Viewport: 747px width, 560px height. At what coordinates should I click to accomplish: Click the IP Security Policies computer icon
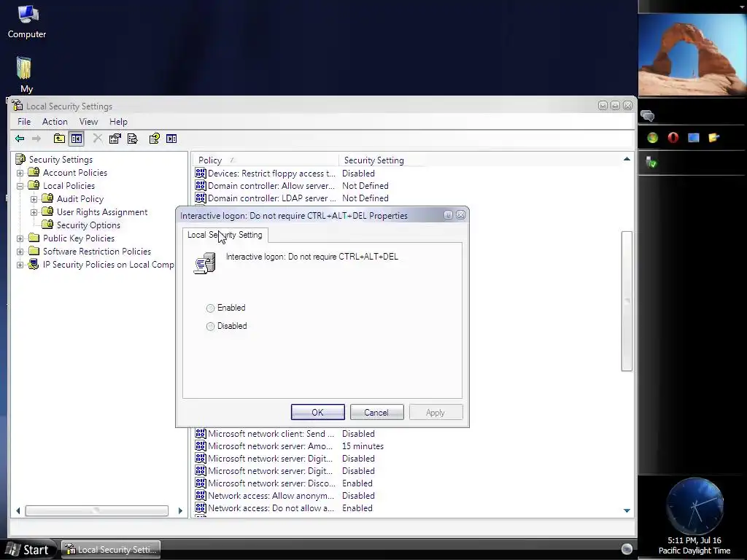coord(34,264)
